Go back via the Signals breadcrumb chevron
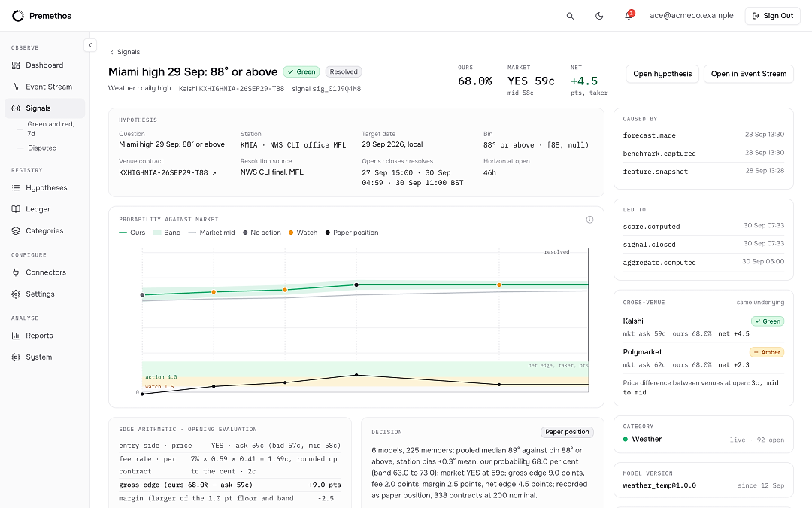Viewport: 812px width, 508px height. (x=112, y=53)
